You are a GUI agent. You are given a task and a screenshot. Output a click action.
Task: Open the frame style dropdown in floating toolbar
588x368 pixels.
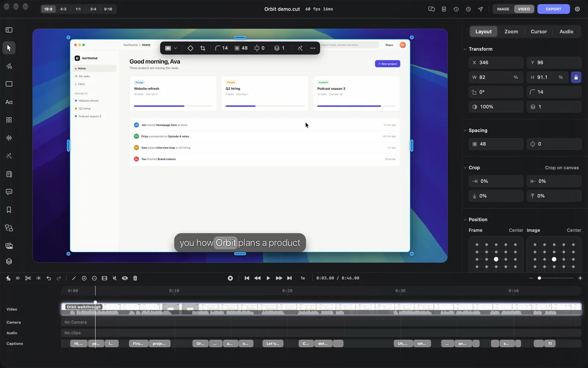tap(171, 48)
